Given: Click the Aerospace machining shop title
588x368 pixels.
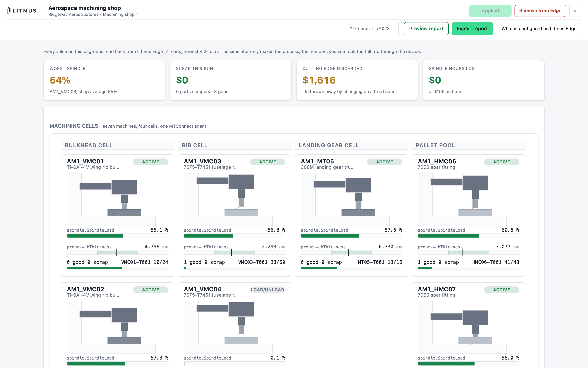Looking at the screenshot, I should 85,8.
